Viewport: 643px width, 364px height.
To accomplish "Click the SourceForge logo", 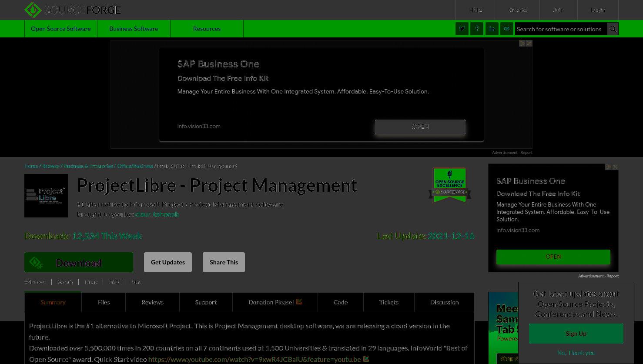I will 73,10.
